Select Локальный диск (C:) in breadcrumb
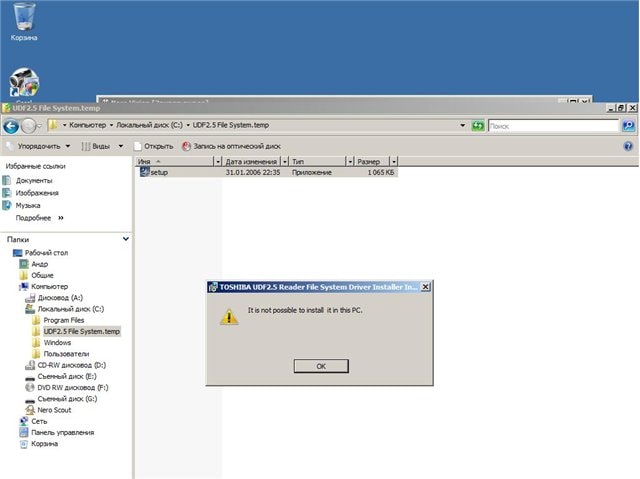This screenshot has width=640, height=479. coord(149,125)
